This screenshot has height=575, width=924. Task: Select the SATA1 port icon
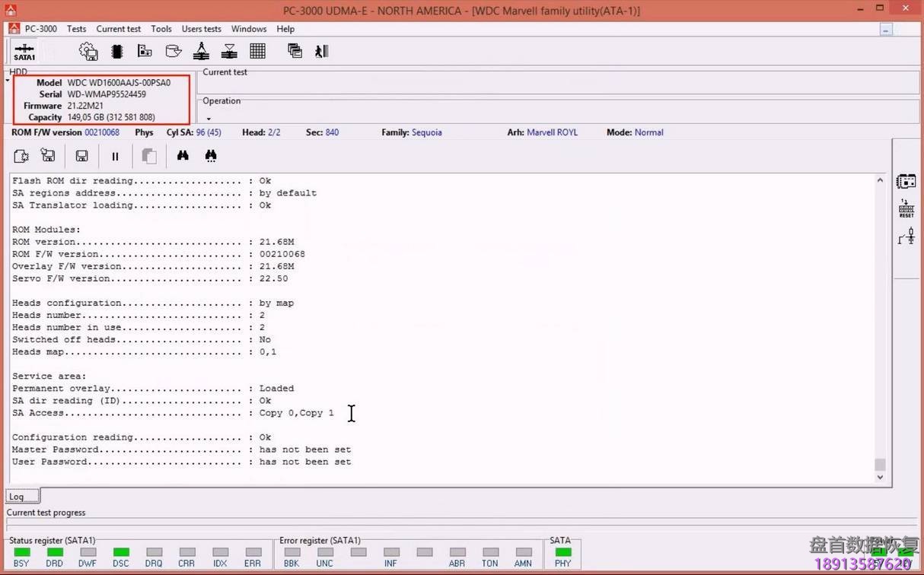pyautogui.click(x=24, y=51)
